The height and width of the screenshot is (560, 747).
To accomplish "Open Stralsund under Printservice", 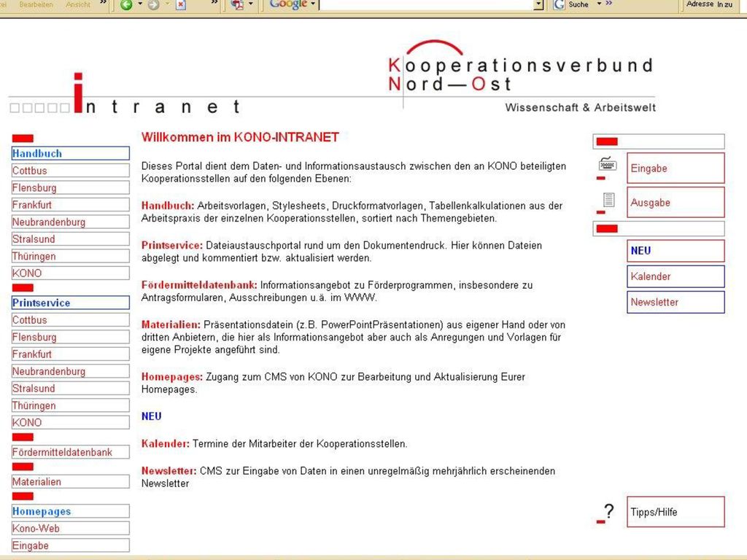I will 71,389.
